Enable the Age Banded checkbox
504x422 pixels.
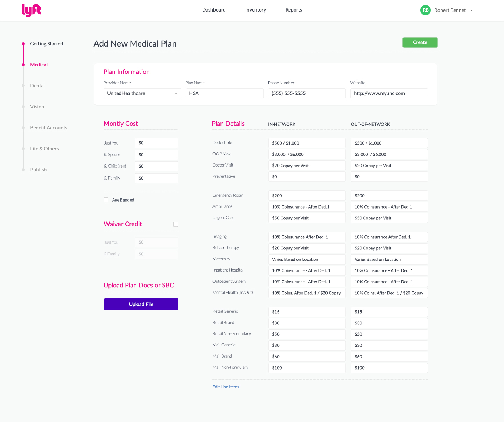click(x=106, y=200)
